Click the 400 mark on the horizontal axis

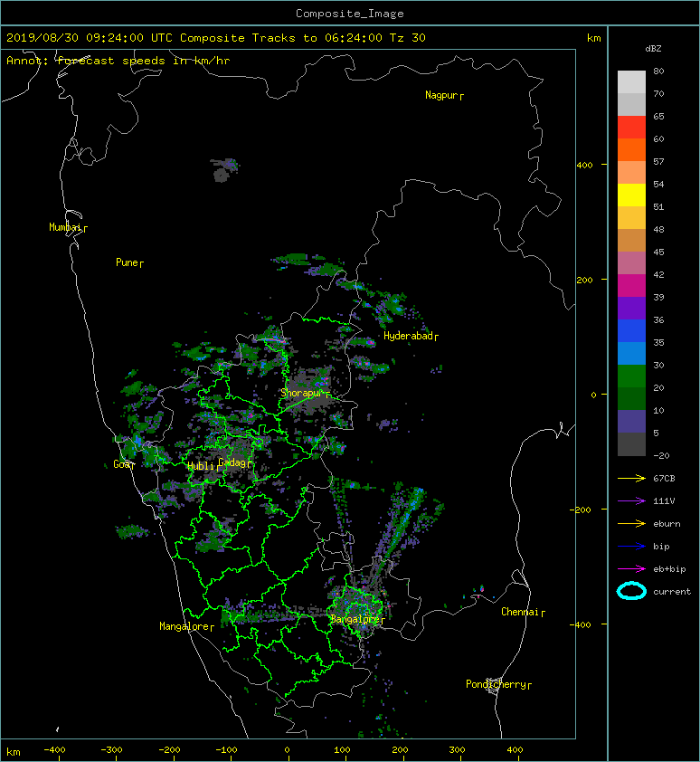pos(515,750)
